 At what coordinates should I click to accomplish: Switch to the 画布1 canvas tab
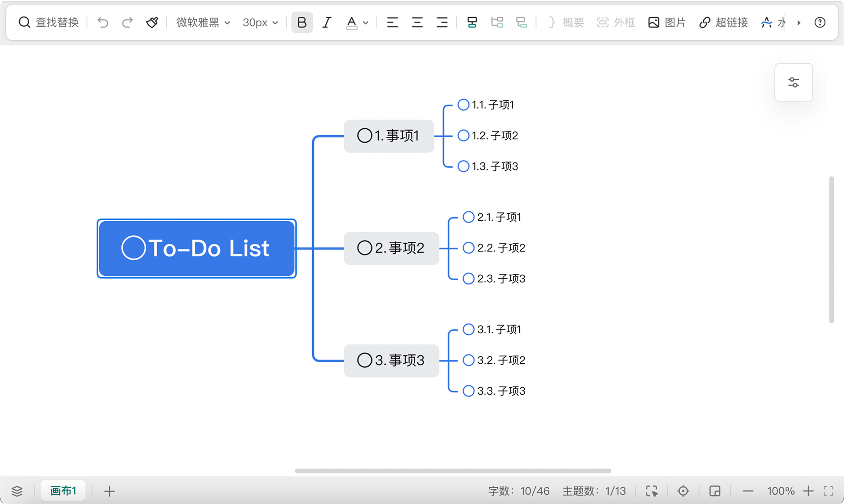pos(63,491)
